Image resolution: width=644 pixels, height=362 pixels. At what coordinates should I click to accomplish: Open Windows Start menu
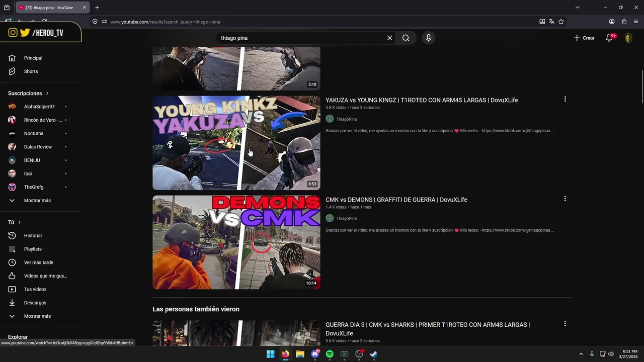(x=271, y=354)
